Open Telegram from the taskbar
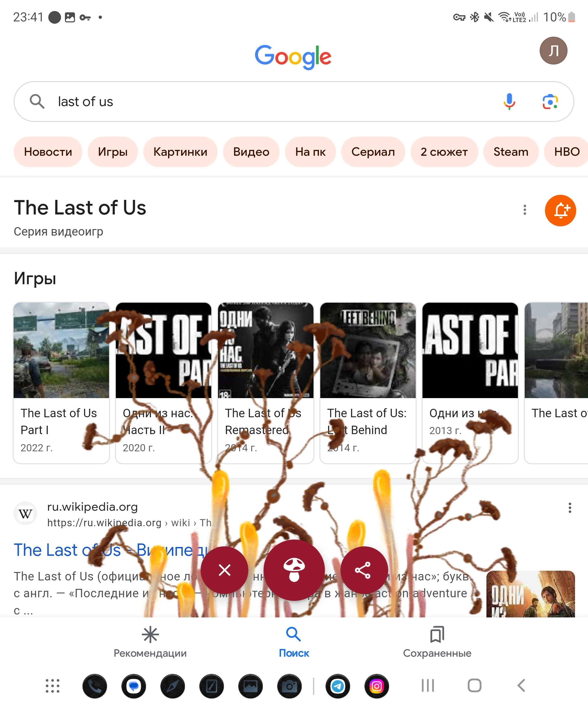Image resolution: width=588 pixels, height=706 pixels. 337,686
